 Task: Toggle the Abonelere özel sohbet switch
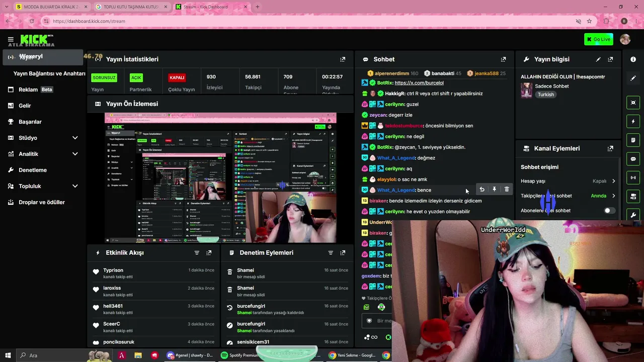[x=609, y=211]
